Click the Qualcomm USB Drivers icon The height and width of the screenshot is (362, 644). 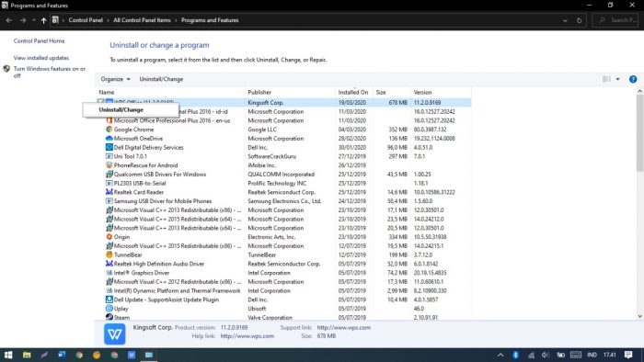[x=109, y=175]
